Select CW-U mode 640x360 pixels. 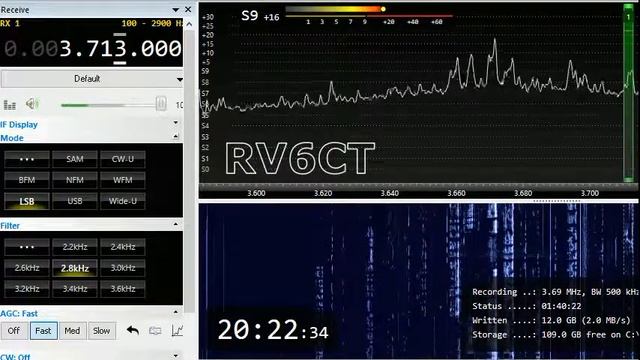pos(122,159)
